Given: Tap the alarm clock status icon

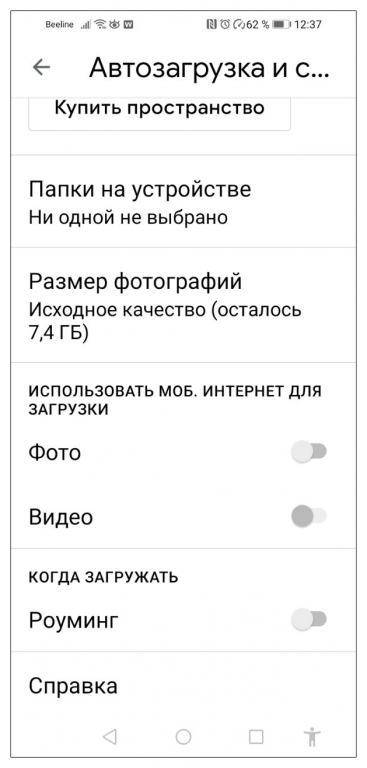Looking at the screenshot, I should [x=225, y=24].
